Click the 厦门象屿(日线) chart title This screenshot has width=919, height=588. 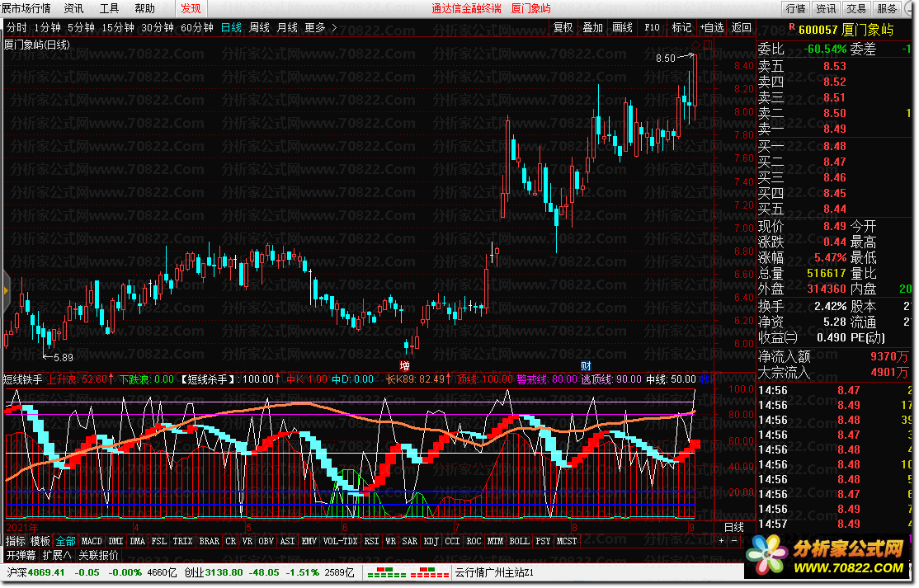click(37, 45)
